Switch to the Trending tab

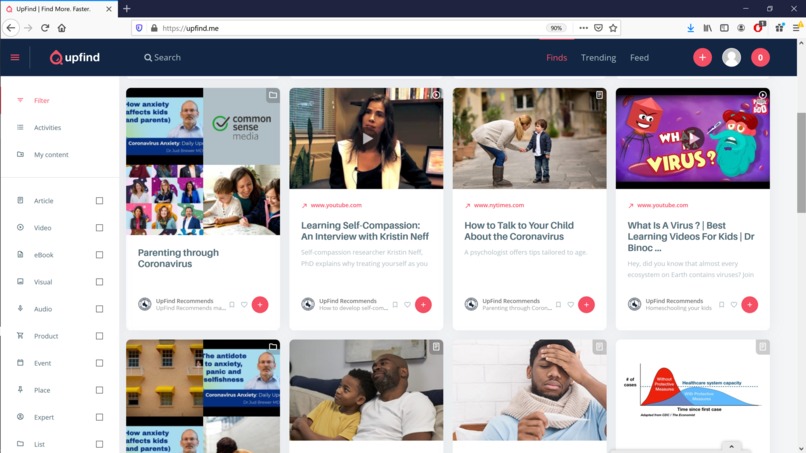(598, 58)
